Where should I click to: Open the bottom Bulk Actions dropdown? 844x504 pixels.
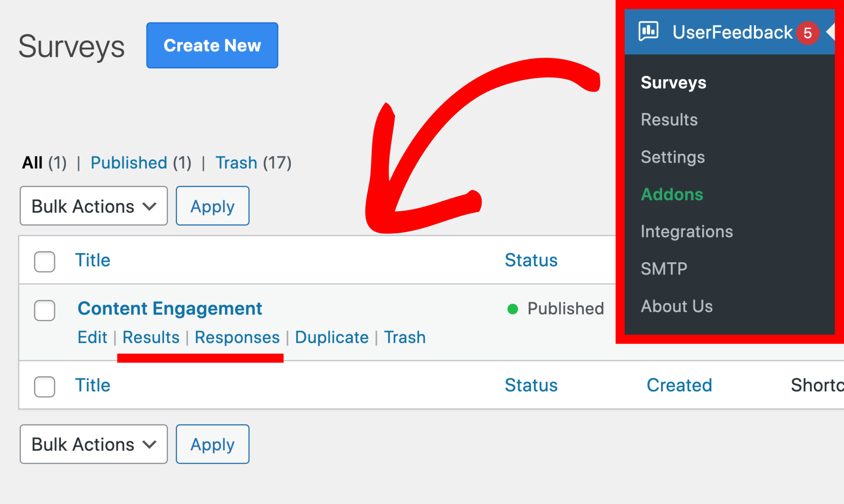click(x=94, y=444)
